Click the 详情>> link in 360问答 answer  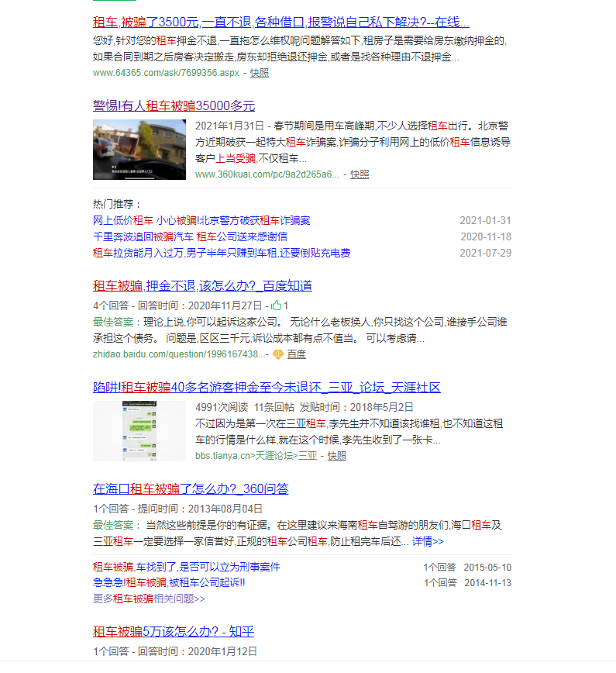pyautogui.click(x=428, y=542)
